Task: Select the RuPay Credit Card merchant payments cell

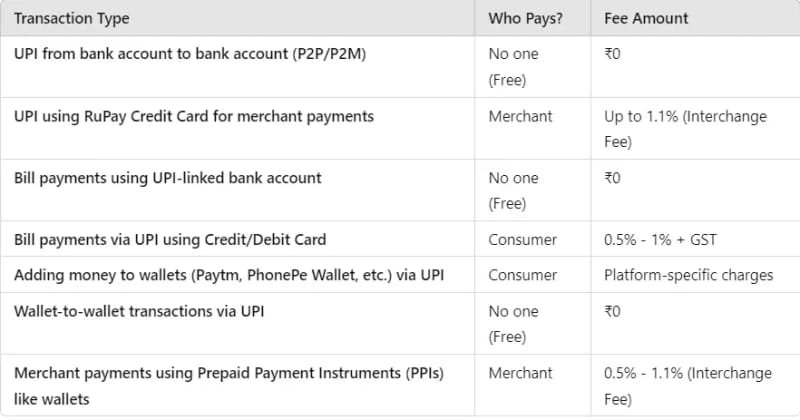Action: 194,117
